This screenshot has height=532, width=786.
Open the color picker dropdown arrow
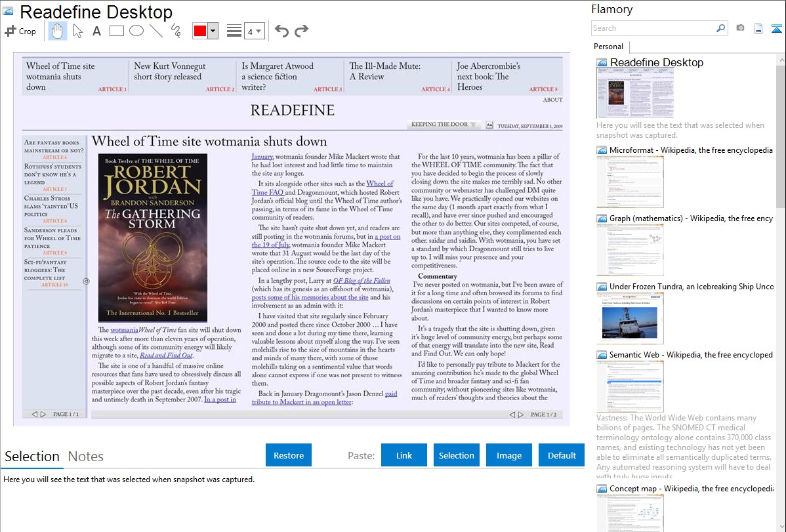pyautogui.click(x=213, y=31)
